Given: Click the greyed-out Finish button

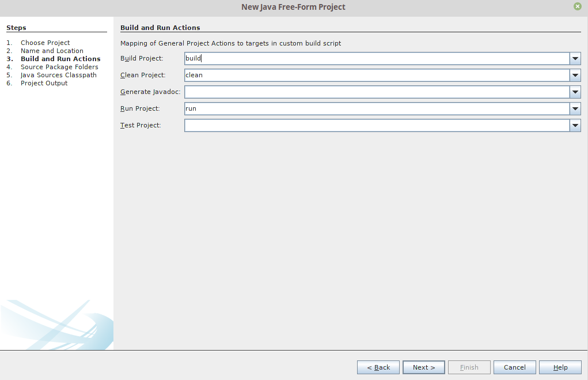Looking at the screenshot, I should [469, 367].
